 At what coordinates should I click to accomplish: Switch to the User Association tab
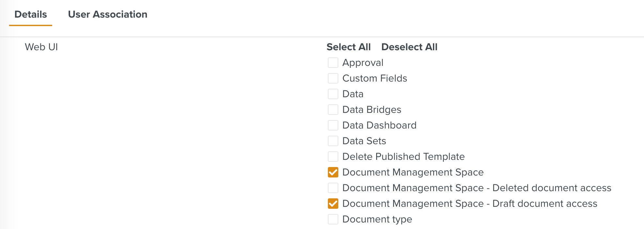pyautogui.click(x=107, y=14)
